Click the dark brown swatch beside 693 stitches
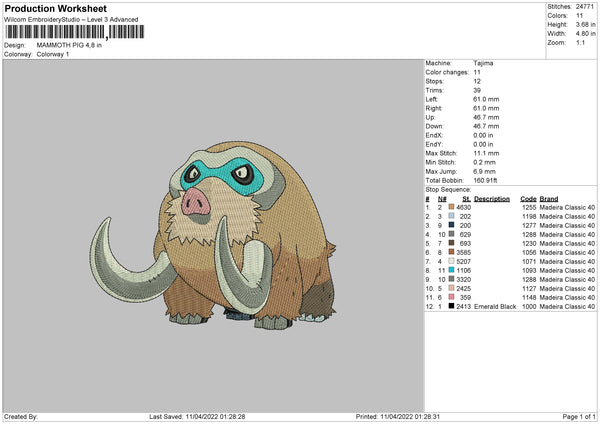Image resolution: width=600 pixels, height=424 pixels. coord(451,243)
